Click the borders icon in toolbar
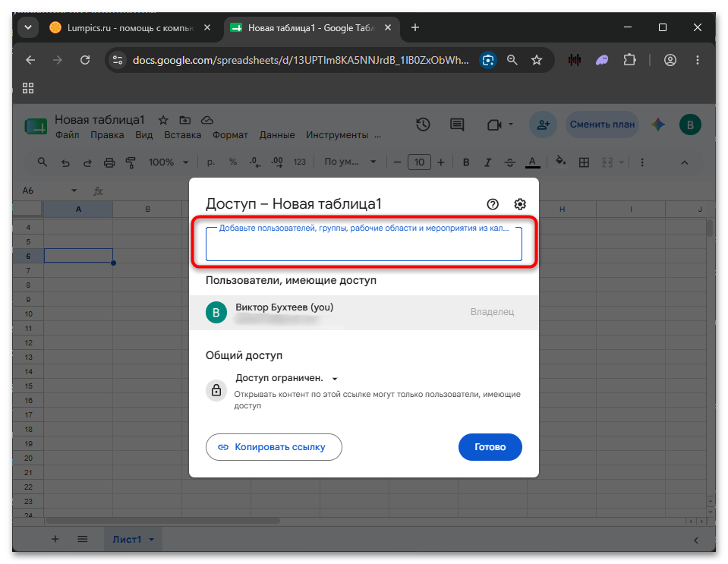Image resolution: width=728 pixels, height=564 pixels. pyautogui.click(x=584, y=162)
